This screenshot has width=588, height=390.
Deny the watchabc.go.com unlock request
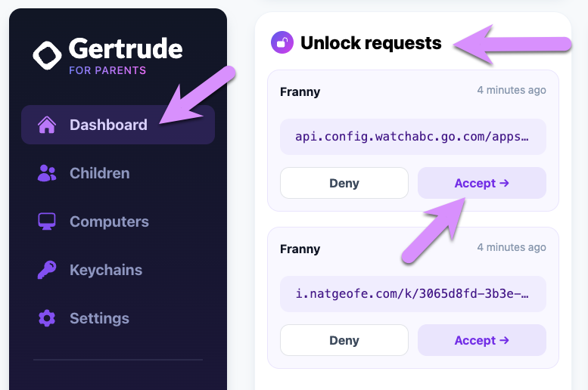click(x=344, y=183)
